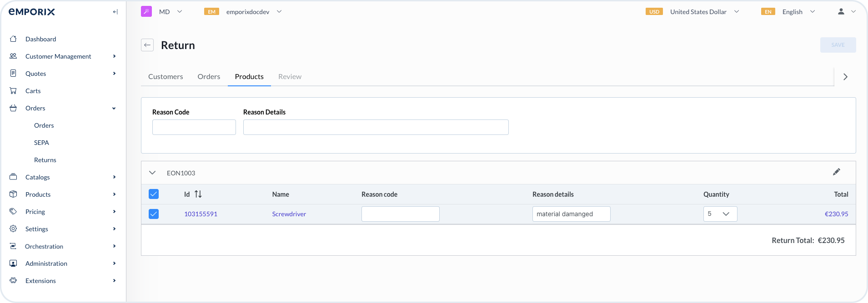Open the user account profile icon
The image size is (868, 303).
coord(841,12)
